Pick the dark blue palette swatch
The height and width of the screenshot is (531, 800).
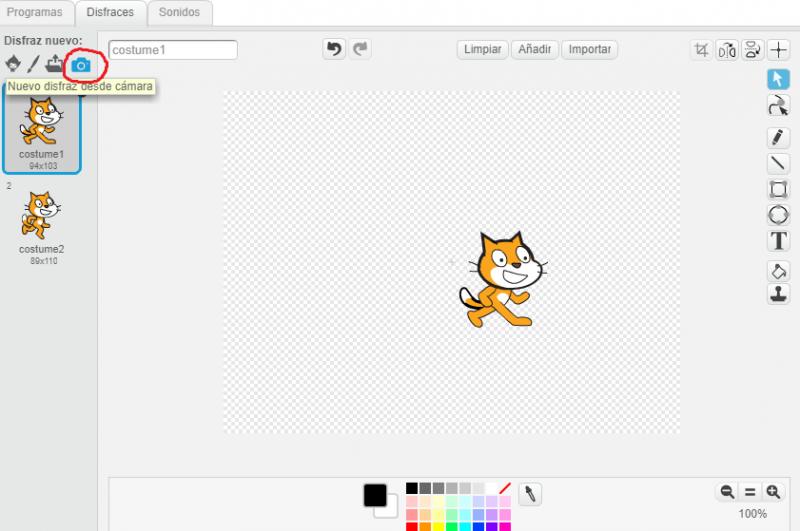click(478, 527)
